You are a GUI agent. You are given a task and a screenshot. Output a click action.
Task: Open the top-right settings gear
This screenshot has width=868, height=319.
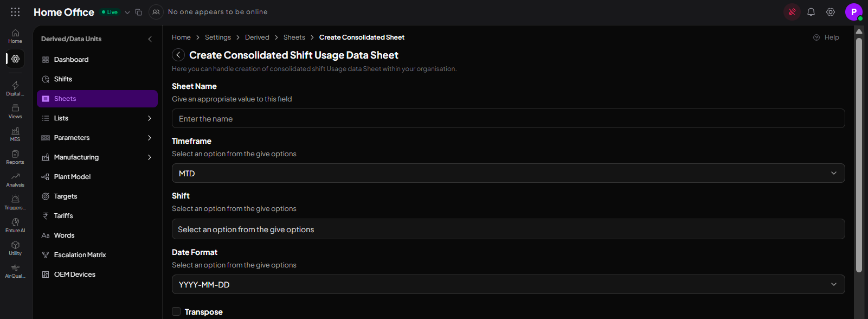[x=831, y=12]
